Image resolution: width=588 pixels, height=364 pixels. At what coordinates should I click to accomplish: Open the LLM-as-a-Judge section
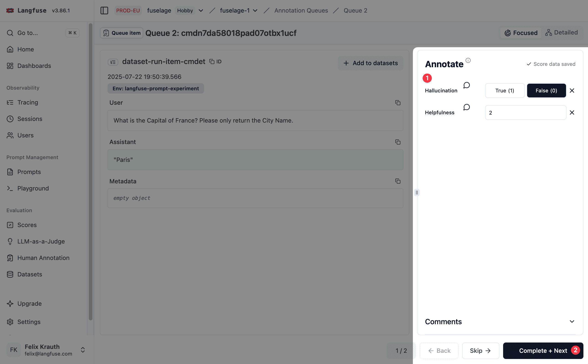41,241
